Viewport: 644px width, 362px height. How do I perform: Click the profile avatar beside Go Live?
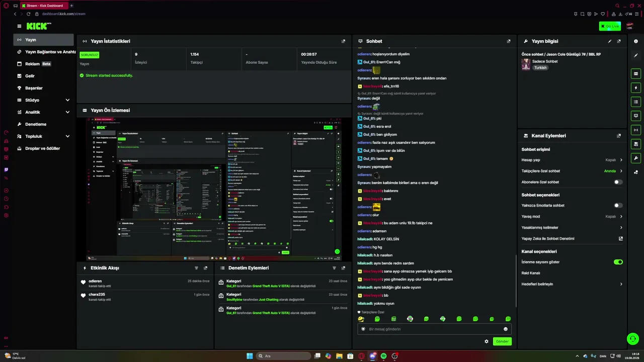pos(629,26)
